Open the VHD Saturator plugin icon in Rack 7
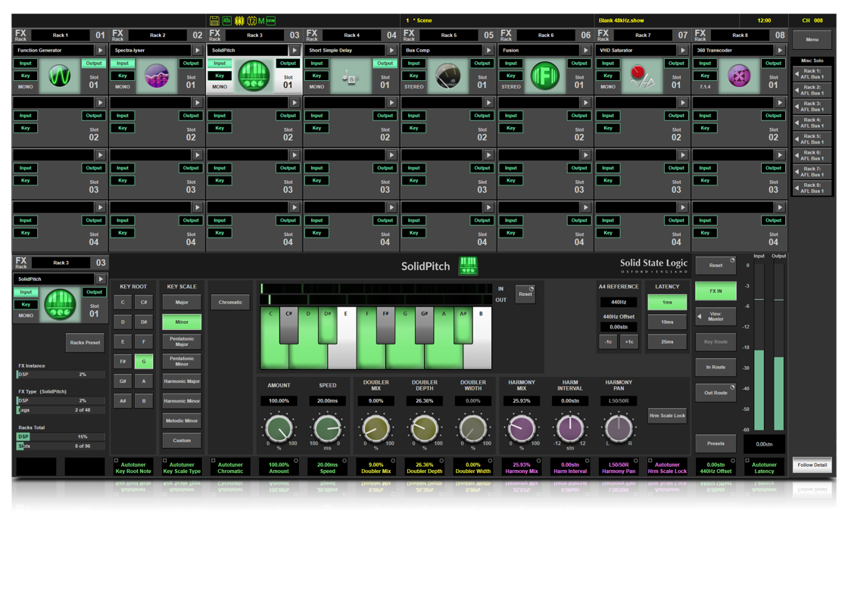 tap(642, 76)
